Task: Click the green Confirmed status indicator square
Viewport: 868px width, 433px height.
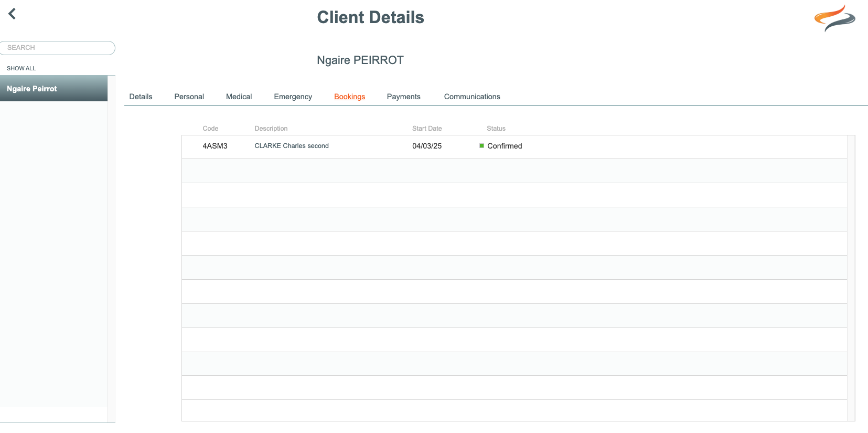Action: pos(481,146)
